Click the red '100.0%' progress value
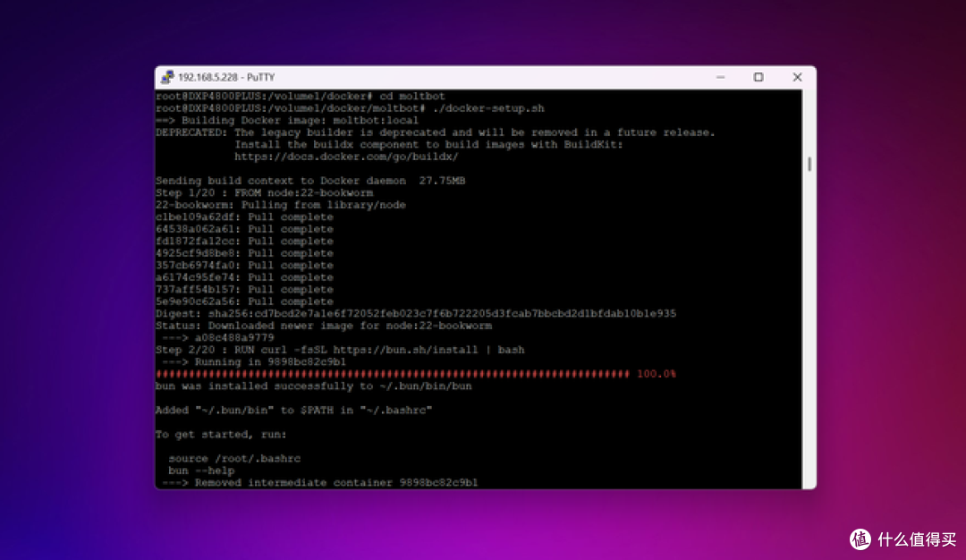 [x=657, y=374]
